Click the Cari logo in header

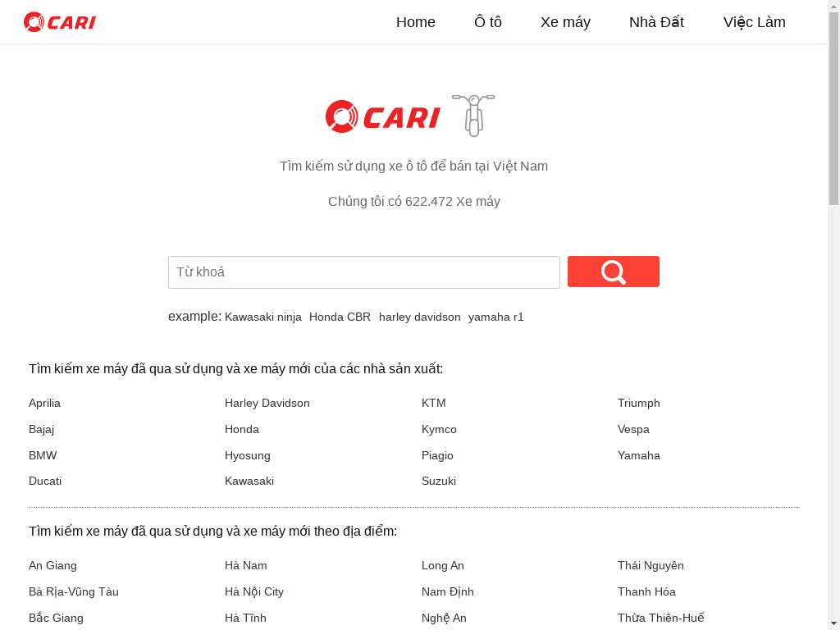[60, 22]
